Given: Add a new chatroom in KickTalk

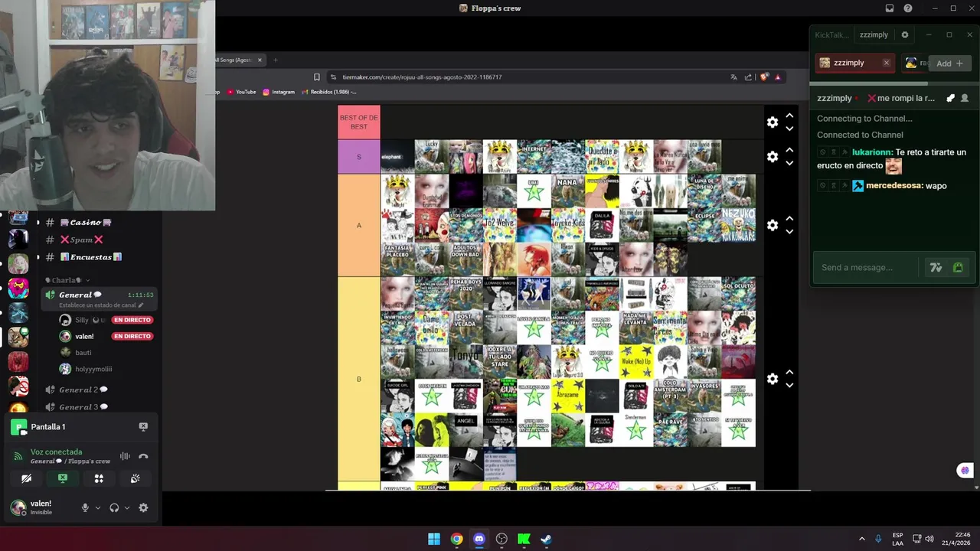Looking at the screenshot, I should (x=950, y=64).
